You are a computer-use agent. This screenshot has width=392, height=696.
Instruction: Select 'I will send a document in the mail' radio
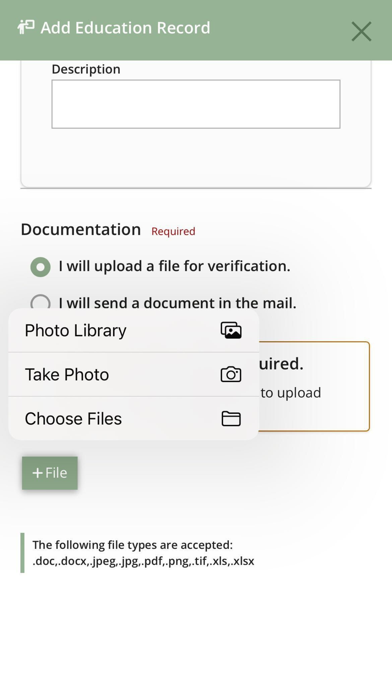(40, 302)
